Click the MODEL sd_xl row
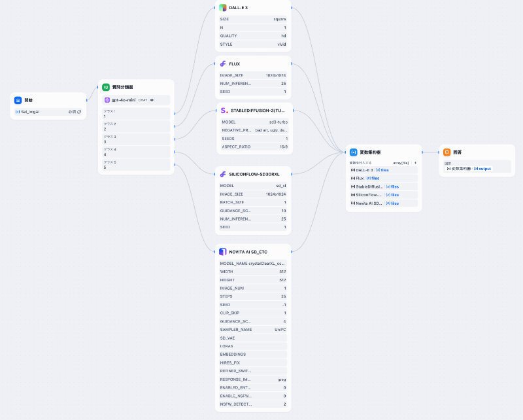523x420 pixels. click(x=253, y=186)
